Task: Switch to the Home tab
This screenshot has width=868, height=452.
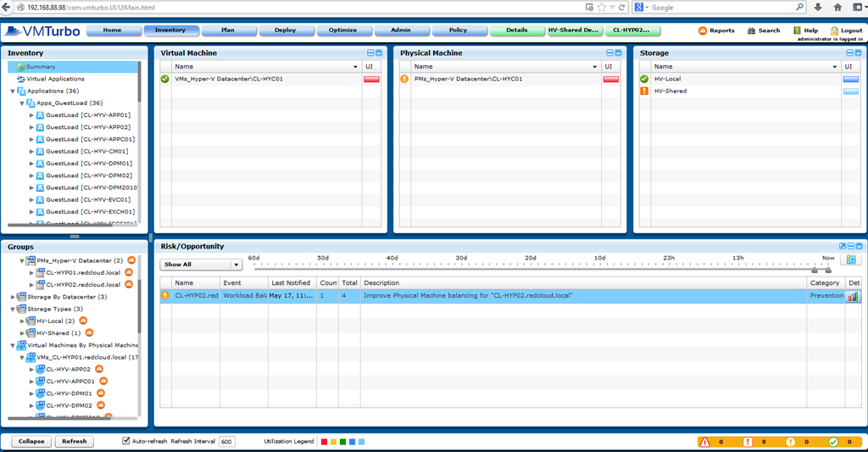Action: (x=112, y=31)
